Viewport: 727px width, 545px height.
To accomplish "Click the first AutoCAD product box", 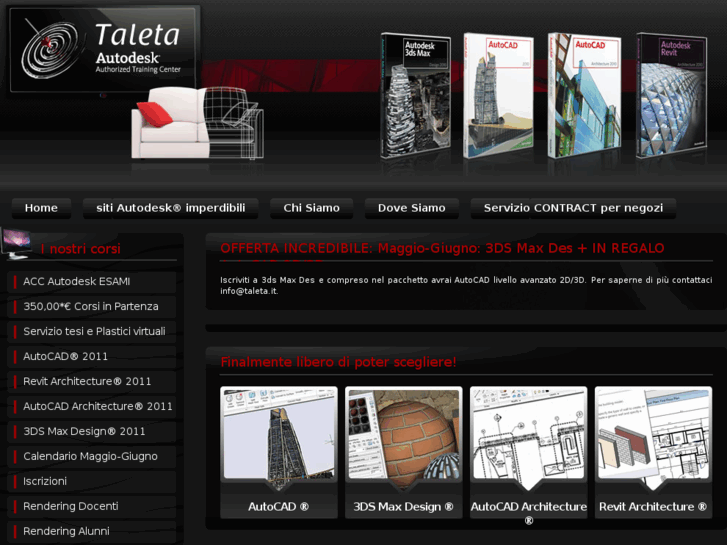I will pos(498,96).
